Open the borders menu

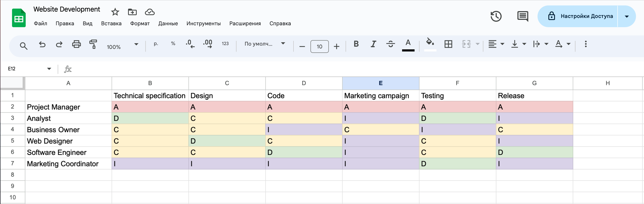(x=448, y=44)
